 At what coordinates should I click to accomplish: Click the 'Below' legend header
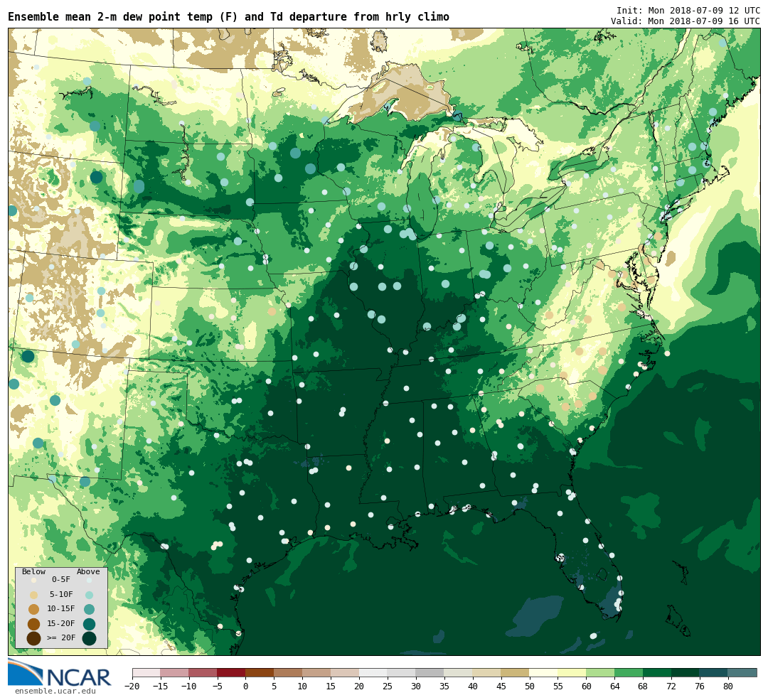(x=33, y=571)
